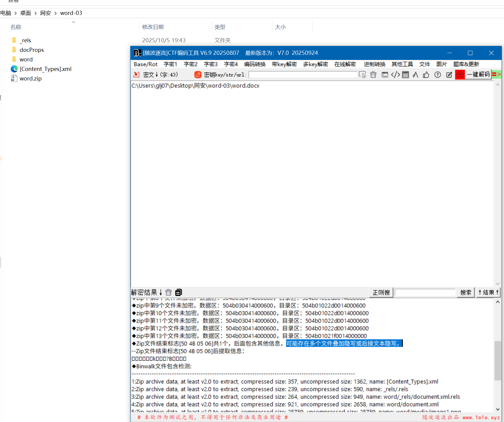Click the terminal window icon in the toolbar
The width and height of the screenshot is (504, 422).
pos(385,75)
